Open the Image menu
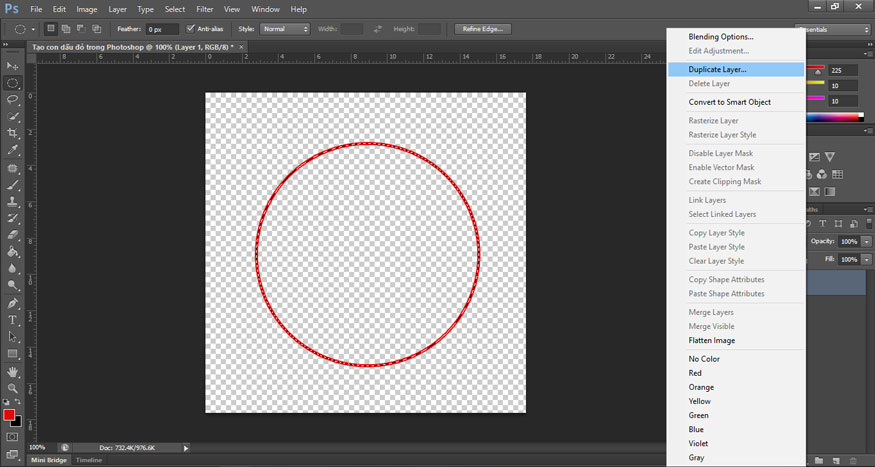This screenshot has height=467, width=875. point(86,9)
